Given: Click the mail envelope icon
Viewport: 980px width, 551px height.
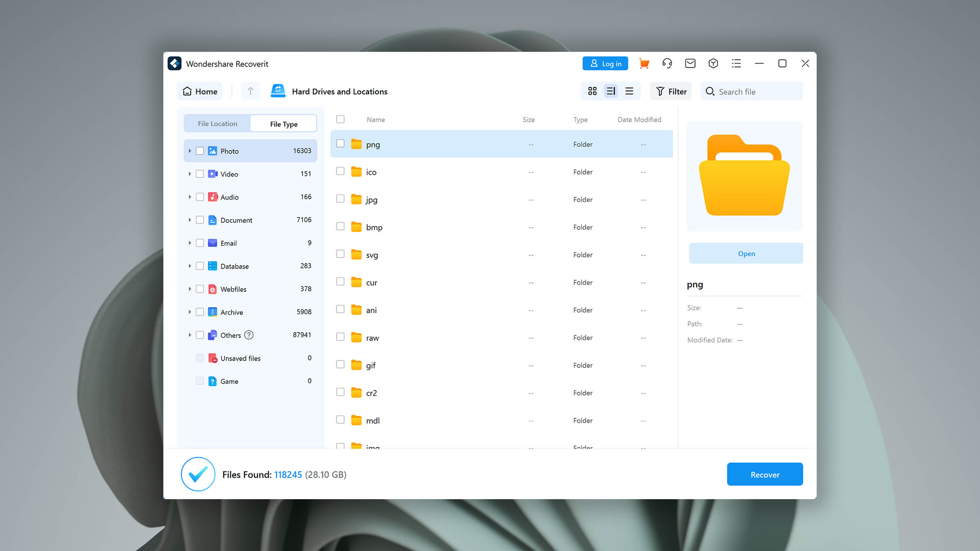Looking at the screenshot, I should [690, 64].
